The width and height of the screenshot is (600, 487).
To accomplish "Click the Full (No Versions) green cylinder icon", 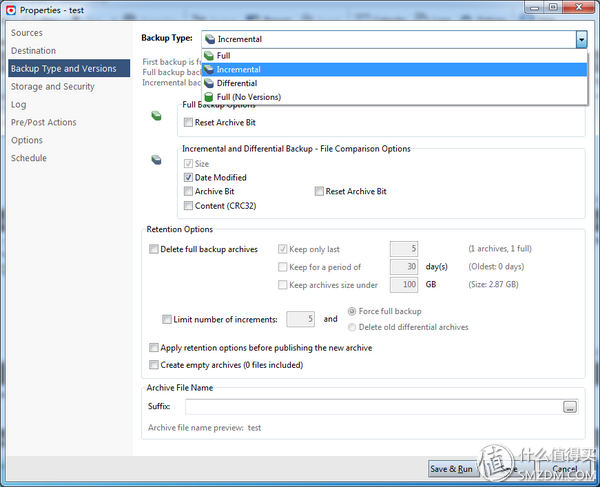I will [x=209, y=97].
